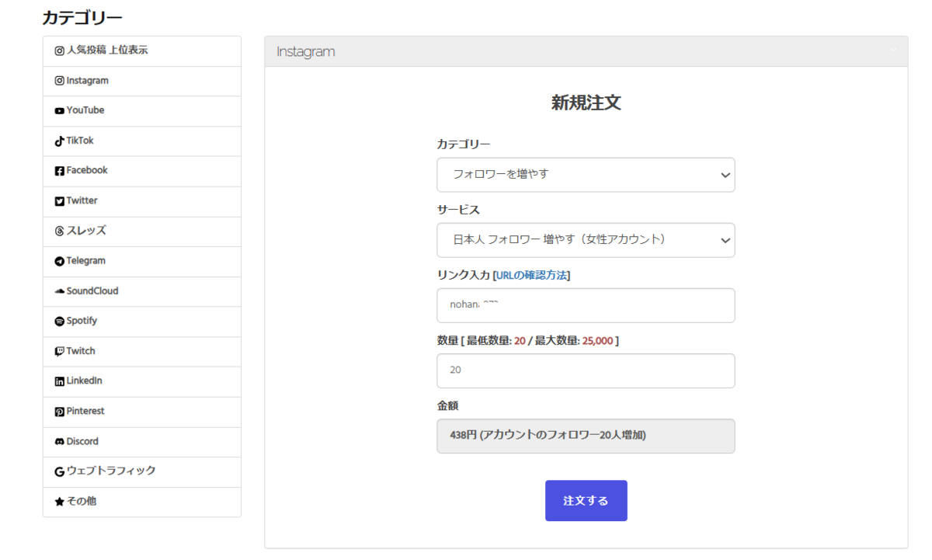
Task: Click the 注文する button
Action: click(586, 501)
